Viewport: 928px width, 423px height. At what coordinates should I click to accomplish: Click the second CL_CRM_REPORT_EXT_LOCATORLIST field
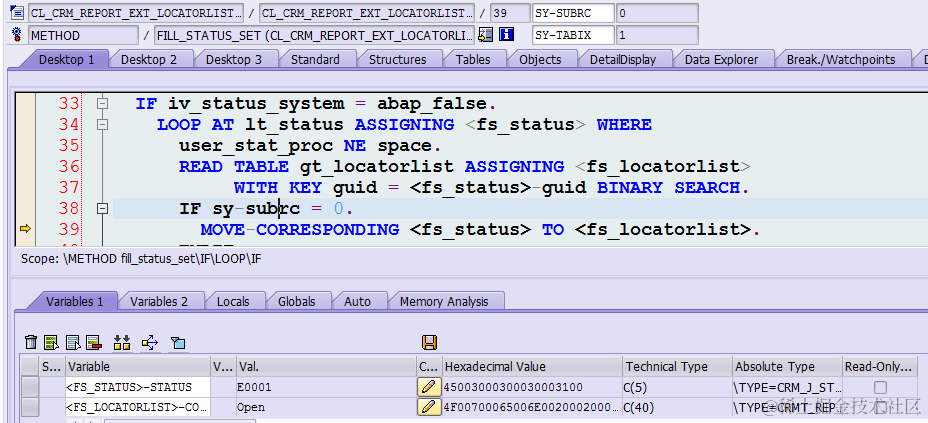pos(367,12)
